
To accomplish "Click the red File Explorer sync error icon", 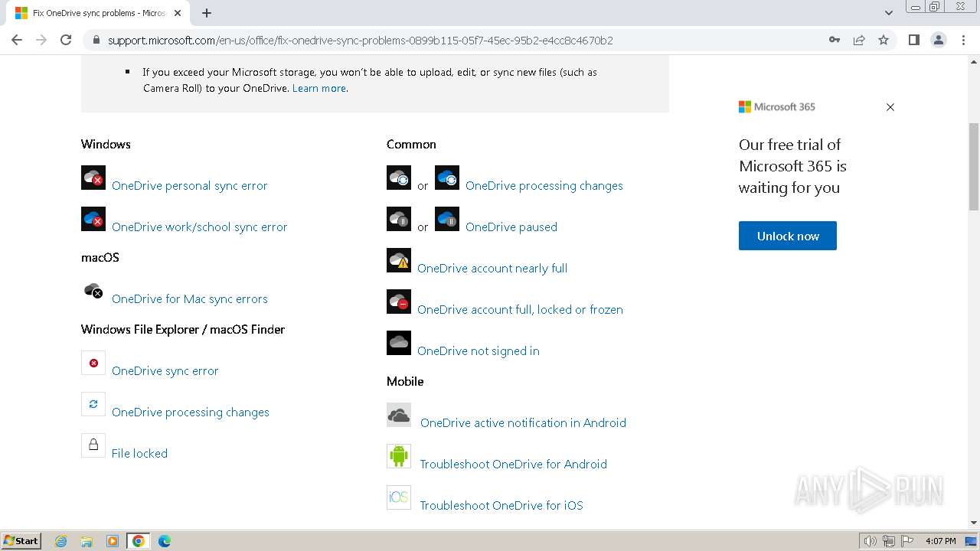I will (x=93, y=363).
